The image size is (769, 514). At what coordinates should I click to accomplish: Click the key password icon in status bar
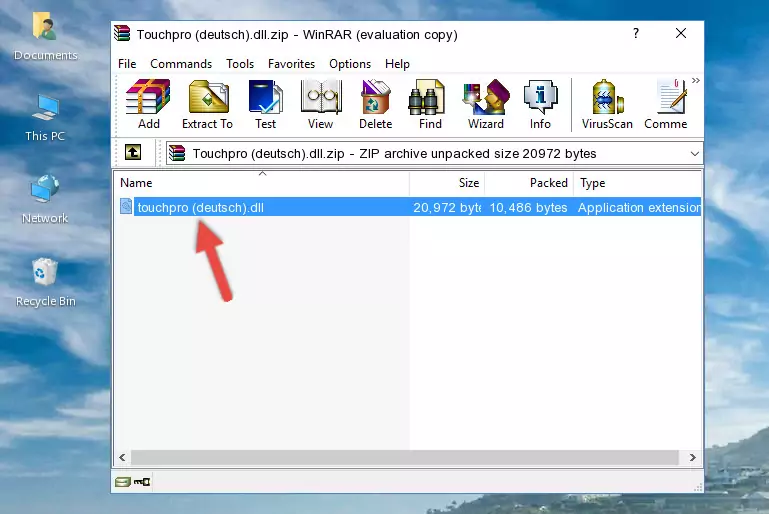pos(142,482)
